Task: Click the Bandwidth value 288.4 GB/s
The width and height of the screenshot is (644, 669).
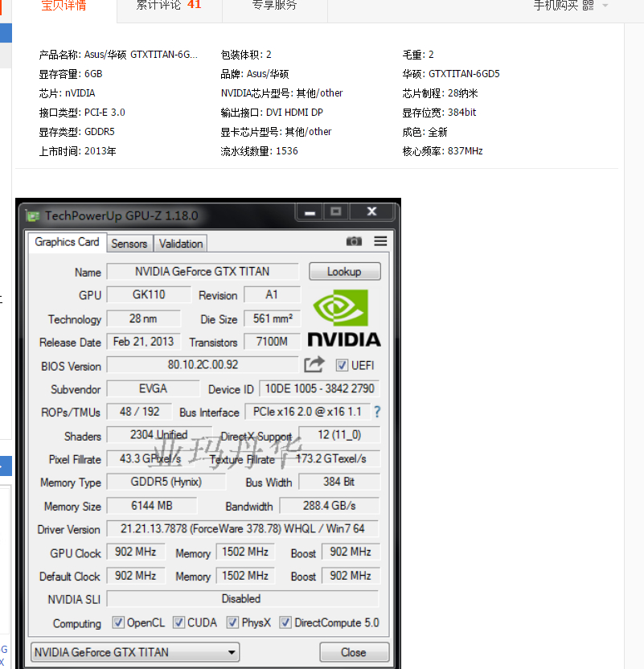Action: point(330,506)
